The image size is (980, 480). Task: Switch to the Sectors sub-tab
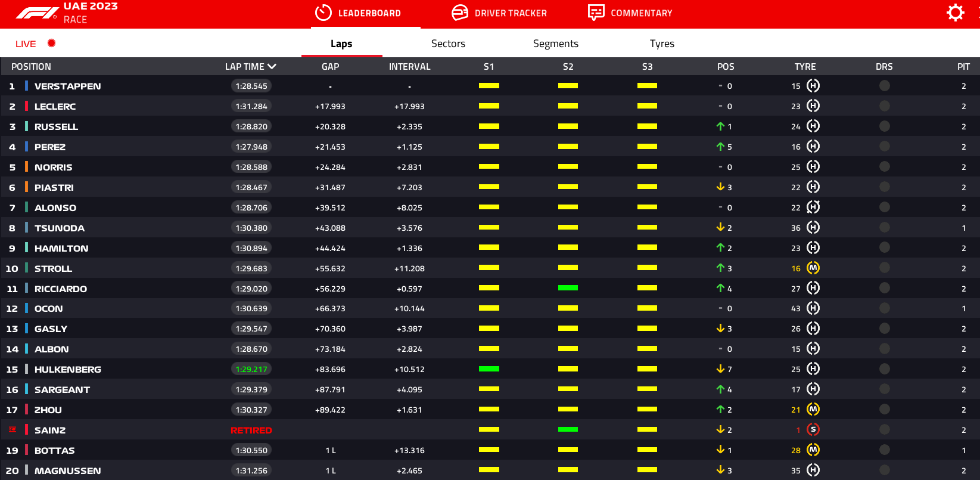(x=448, y=44)
